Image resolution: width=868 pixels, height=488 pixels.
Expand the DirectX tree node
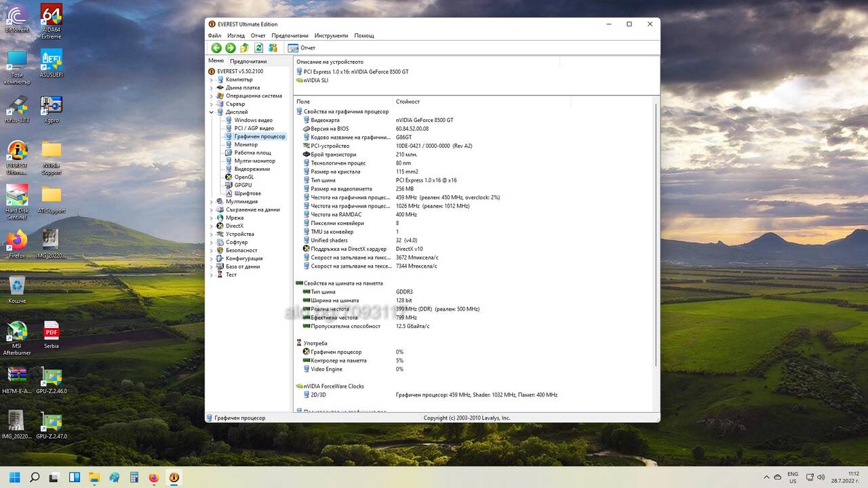(211, 226)
